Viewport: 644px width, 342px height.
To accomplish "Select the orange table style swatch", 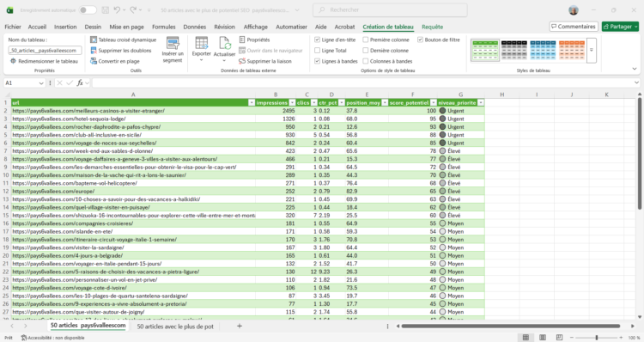I will [571, 50].
